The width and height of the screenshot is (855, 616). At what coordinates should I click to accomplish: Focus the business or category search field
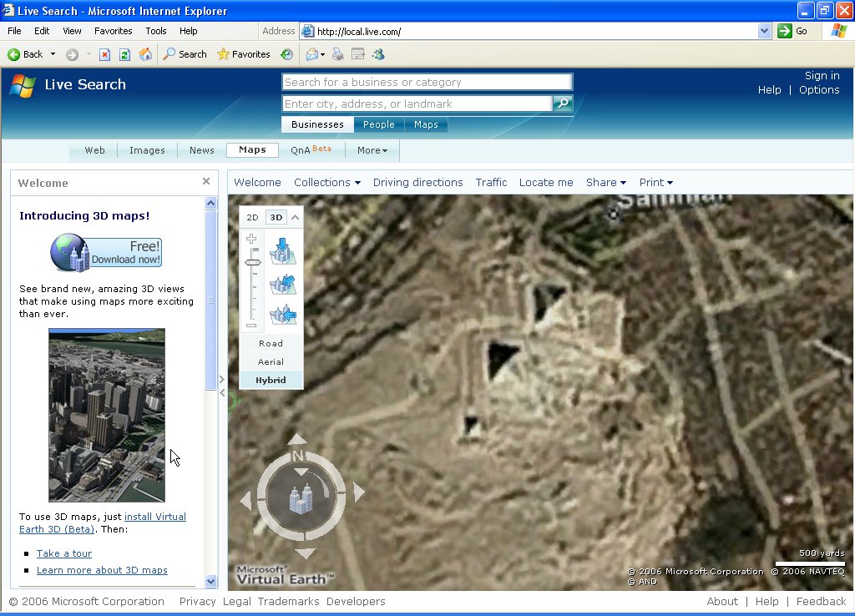point(427,82)
